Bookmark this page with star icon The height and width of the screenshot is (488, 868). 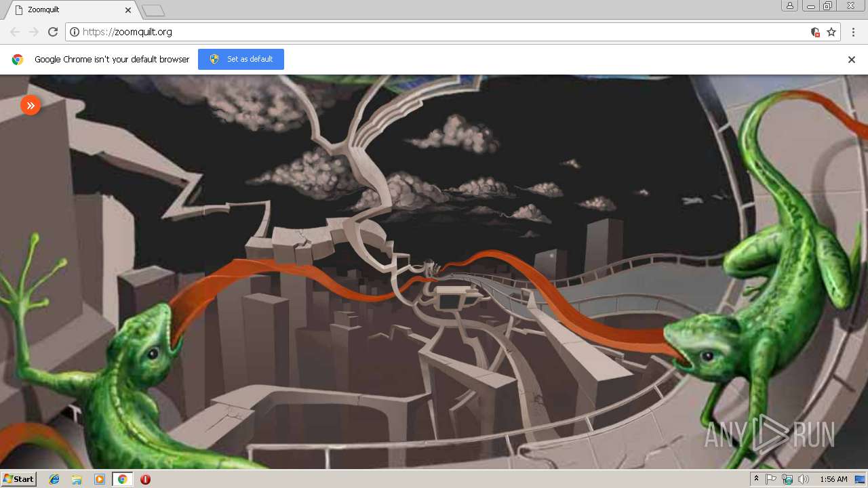point(831,32)
